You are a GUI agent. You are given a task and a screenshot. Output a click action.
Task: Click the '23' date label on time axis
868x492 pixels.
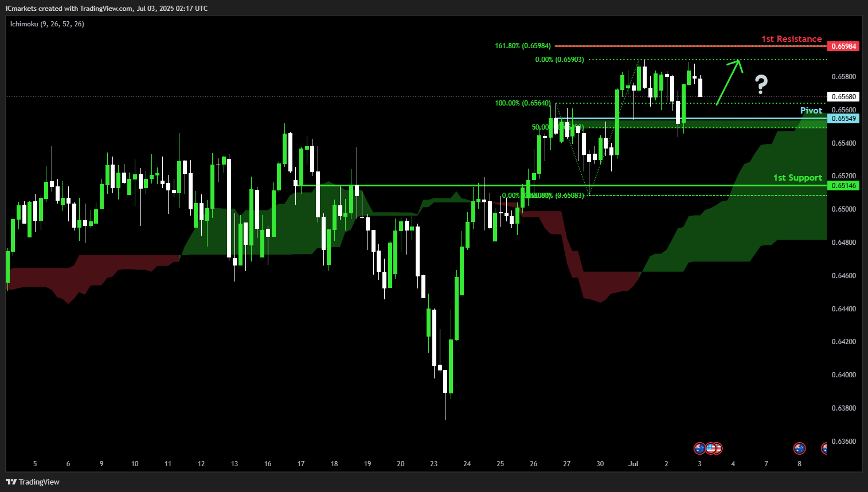coord(434,464)
